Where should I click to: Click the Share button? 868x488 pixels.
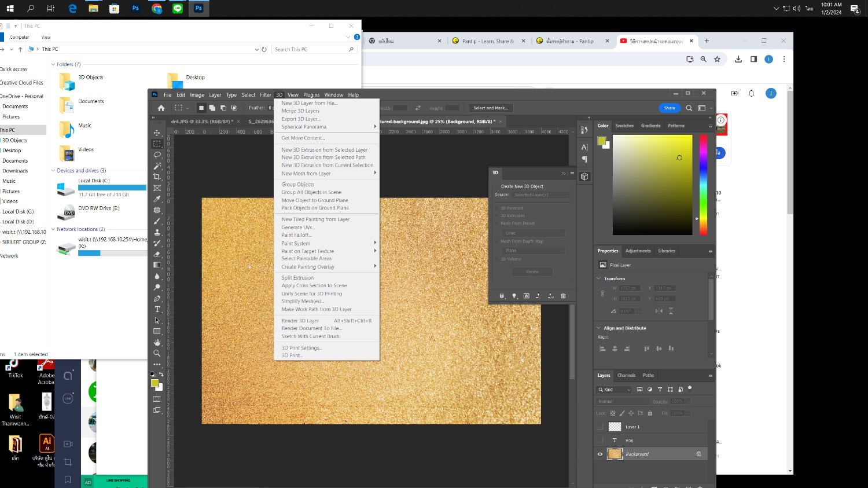[669, 108]
